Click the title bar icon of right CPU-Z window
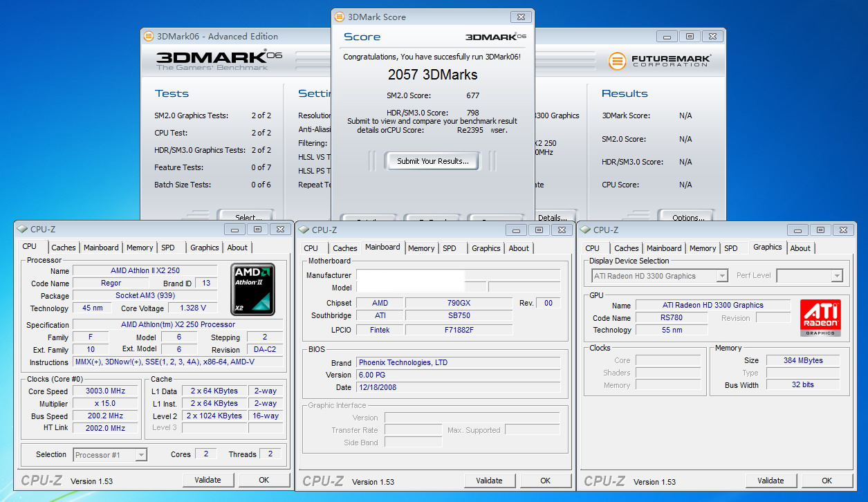Image resolution: width=868 pixels, height=502 pixels. [585, 230]
